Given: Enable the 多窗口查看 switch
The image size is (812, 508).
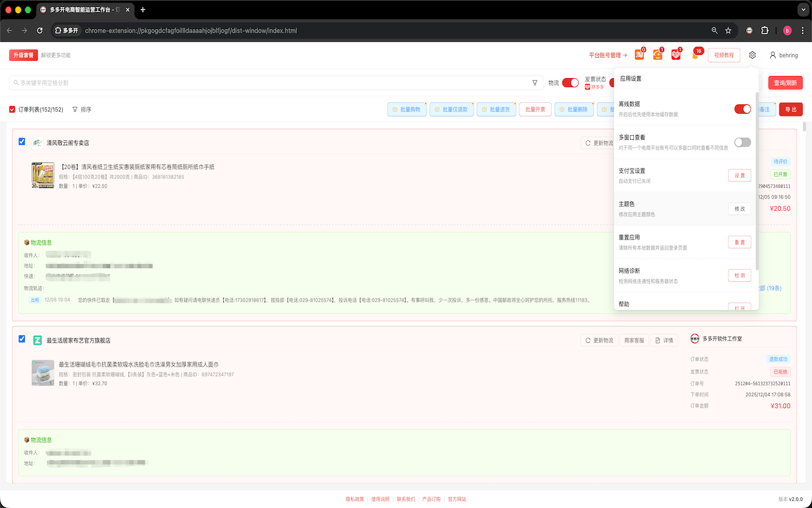Looking at the screenshot, I should (742, 142).
